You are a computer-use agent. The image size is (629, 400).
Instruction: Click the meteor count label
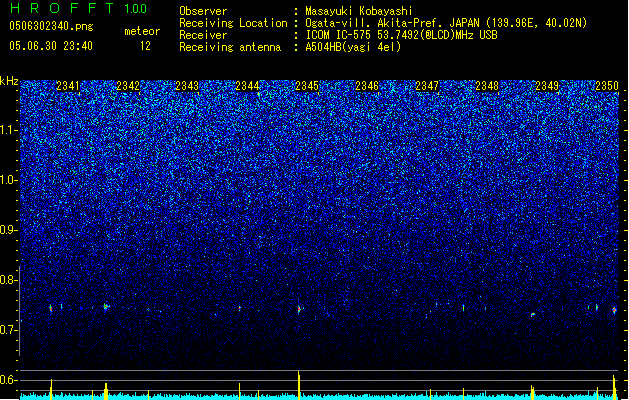142,31
